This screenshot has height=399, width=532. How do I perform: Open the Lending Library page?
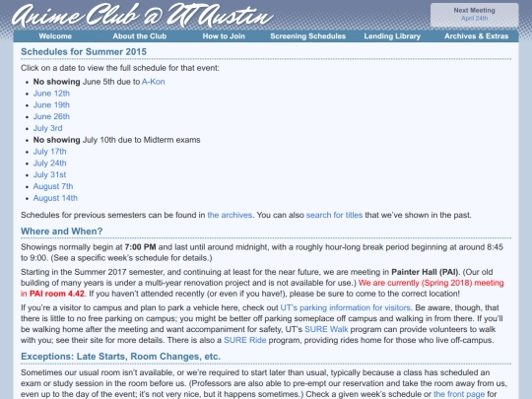[x=392, y=36]
